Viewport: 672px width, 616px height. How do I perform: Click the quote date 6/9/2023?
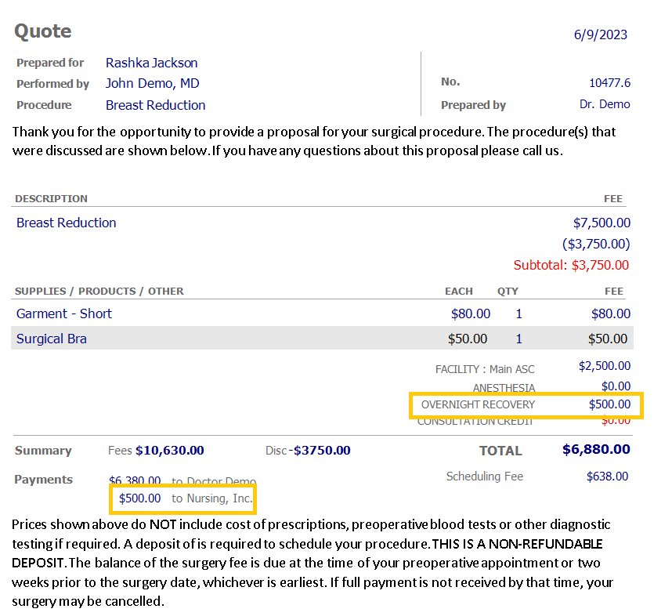[600, 34]
